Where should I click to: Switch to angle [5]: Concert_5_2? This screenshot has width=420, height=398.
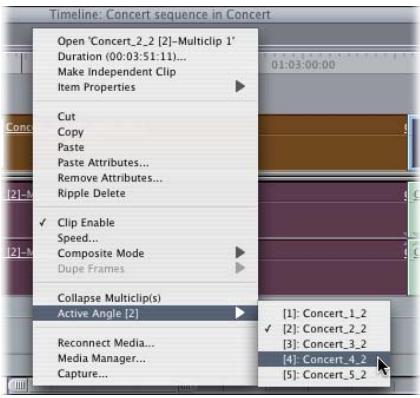pyautogui.click(x=324, y=375)
